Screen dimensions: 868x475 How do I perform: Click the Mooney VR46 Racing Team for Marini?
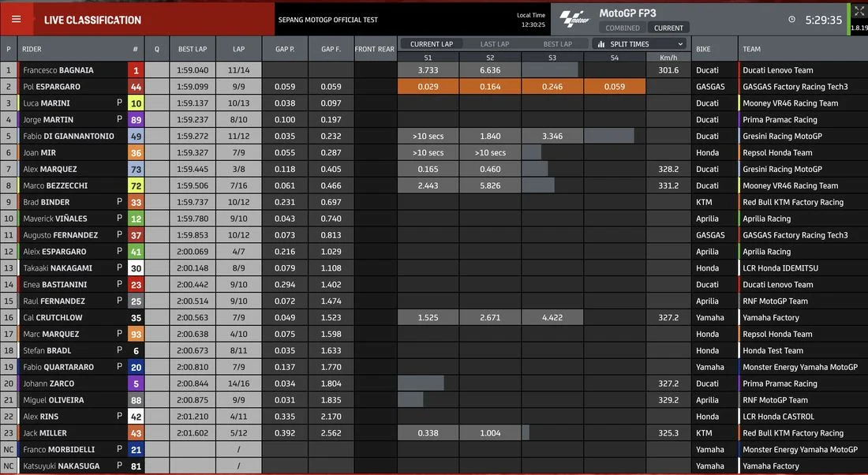pos(790,103)
